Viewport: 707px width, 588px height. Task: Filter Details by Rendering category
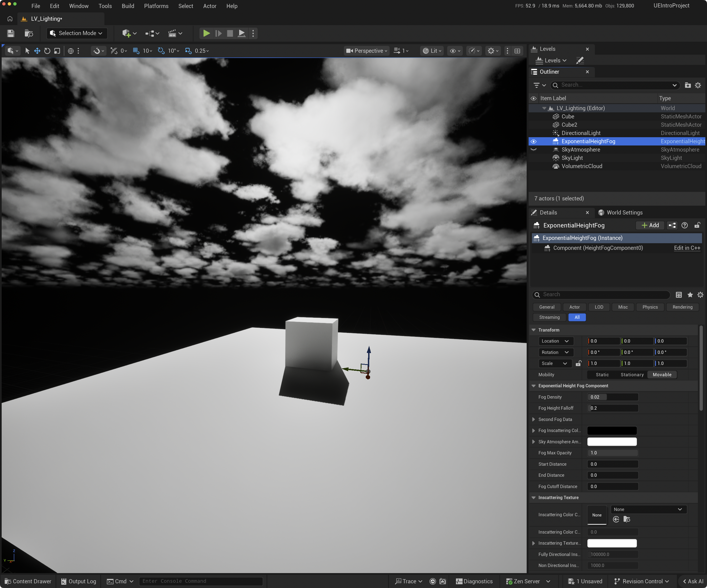pyautogui.click(x=682, y=307)
